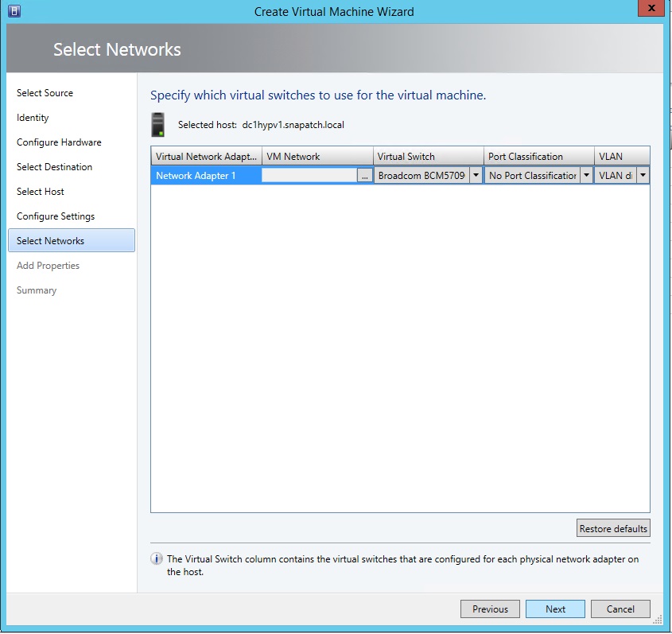Viewport: 672px width, 634px height.
Task: Click the Port Classification column header
Action: click(538, 157)
